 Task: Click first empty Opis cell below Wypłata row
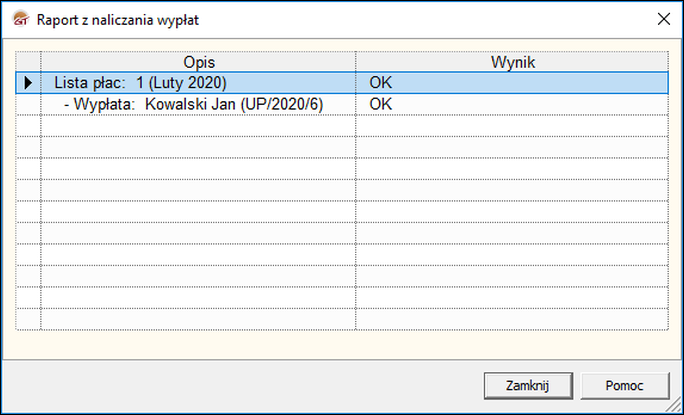[198, 125]
